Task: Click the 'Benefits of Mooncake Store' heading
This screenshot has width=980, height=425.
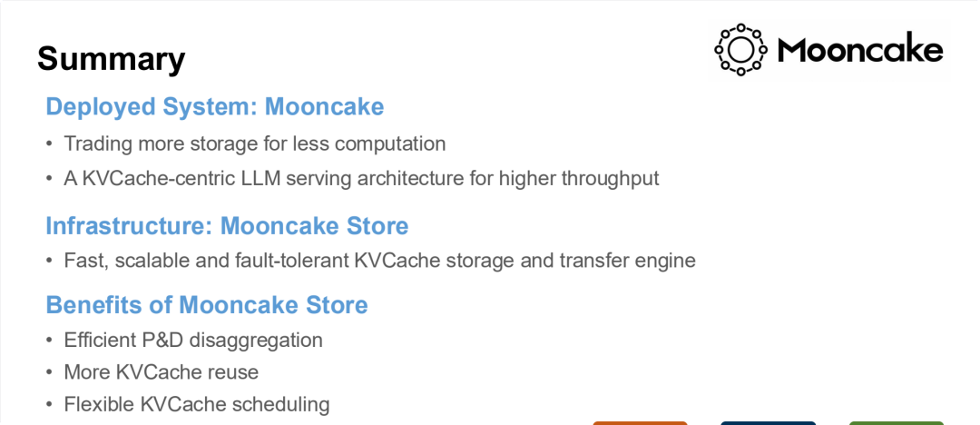Action: coord(207,304)
